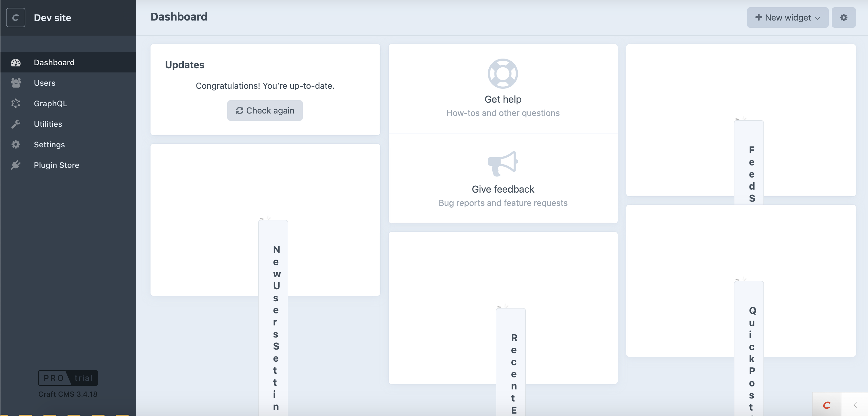Click the PRO trial badge

point(67,378)
